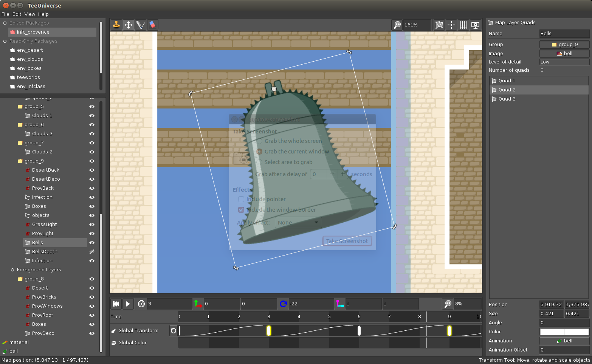This screenshot has width=592, height=364.
Task: Open the Image selector showing bell
Action: click(564, 54)
